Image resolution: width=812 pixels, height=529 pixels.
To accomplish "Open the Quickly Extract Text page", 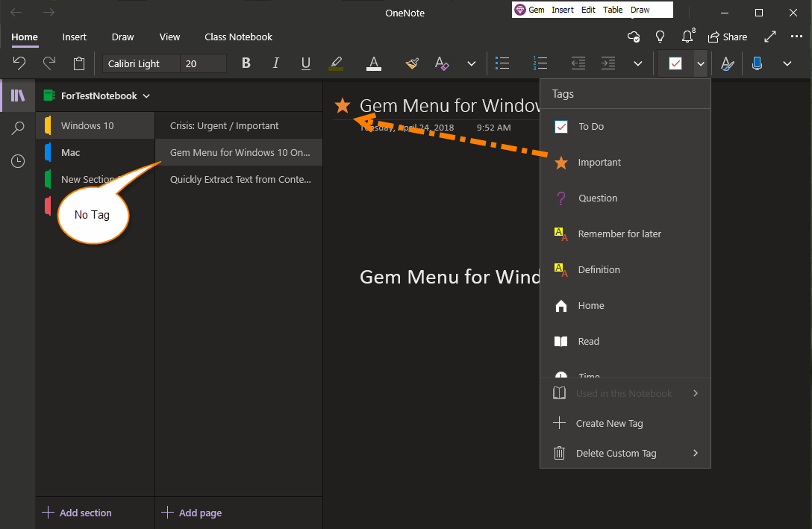I will 239,179.
